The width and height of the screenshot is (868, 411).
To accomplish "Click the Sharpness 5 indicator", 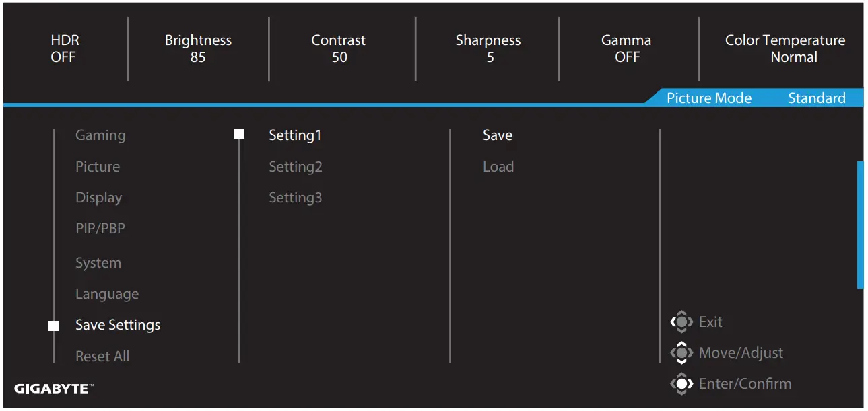I will pos(488,48).
